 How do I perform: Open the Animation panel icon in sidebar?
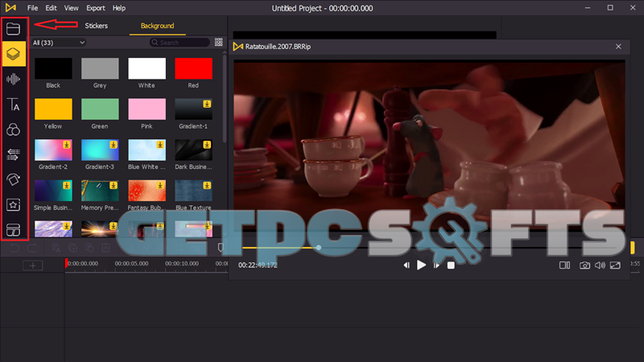point(13,179)
